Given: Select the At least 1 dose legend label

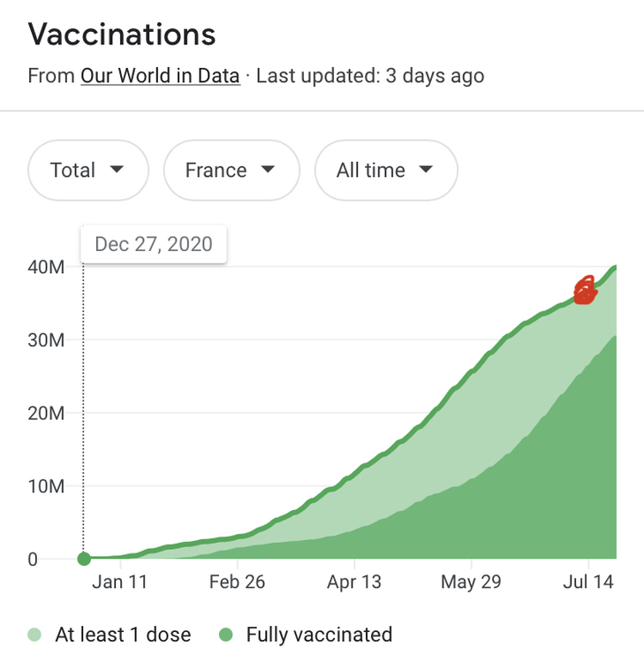Looking at the screenshot, I should point(123,635).
